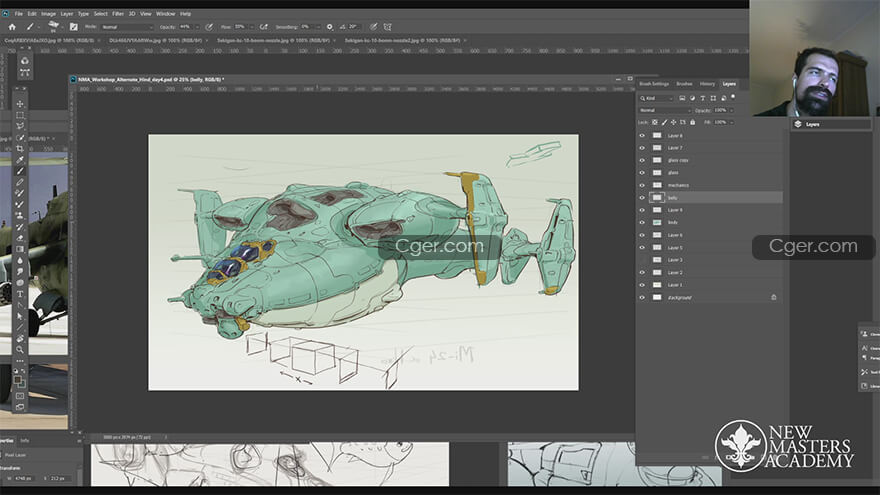Select the glass layer row
Image resolution: width=880 pixels, height=495 pixels.
pyautogui.click(x=709, y=173)
